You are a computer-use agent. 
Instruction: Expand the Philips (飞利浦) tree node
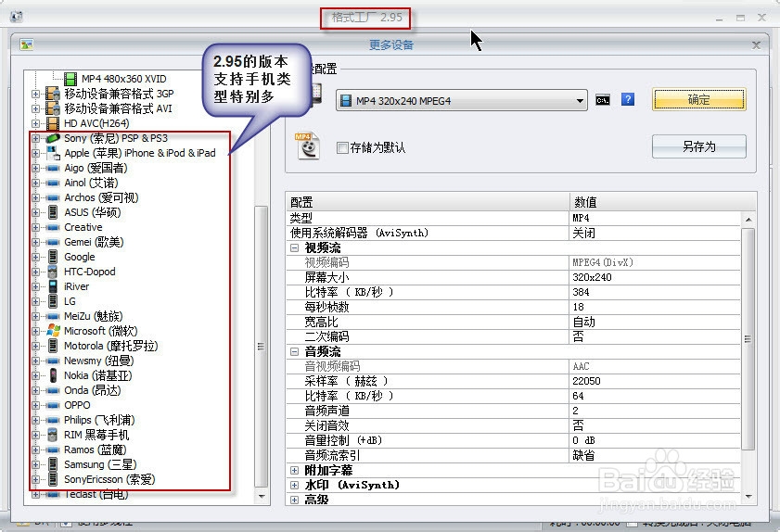pos(35,421)
